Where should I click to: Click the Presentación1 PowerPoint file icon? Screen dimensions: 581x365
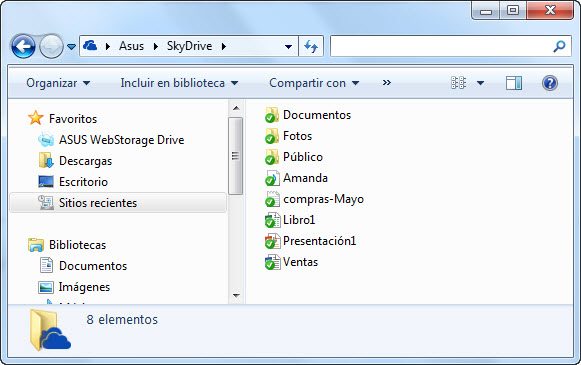pos(272,241)
